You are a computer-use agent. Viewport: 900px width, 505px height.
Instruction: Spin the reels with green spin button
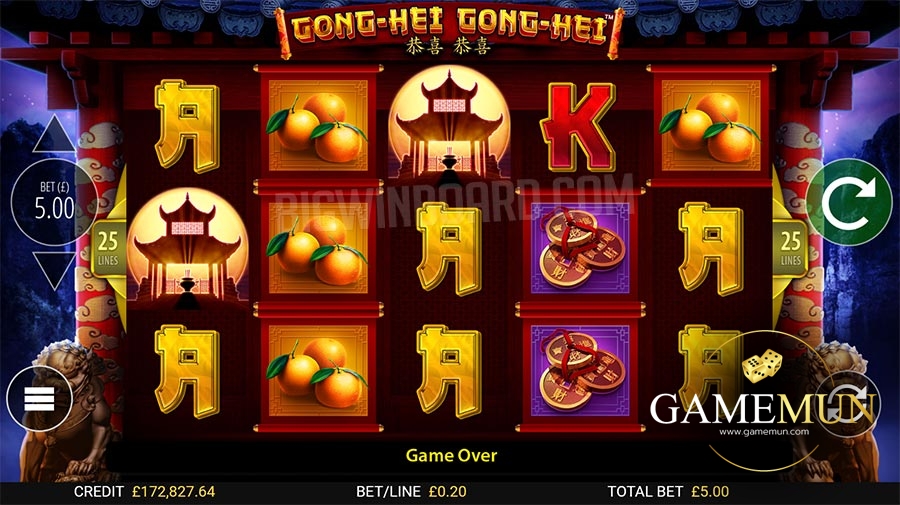(849, 203)
